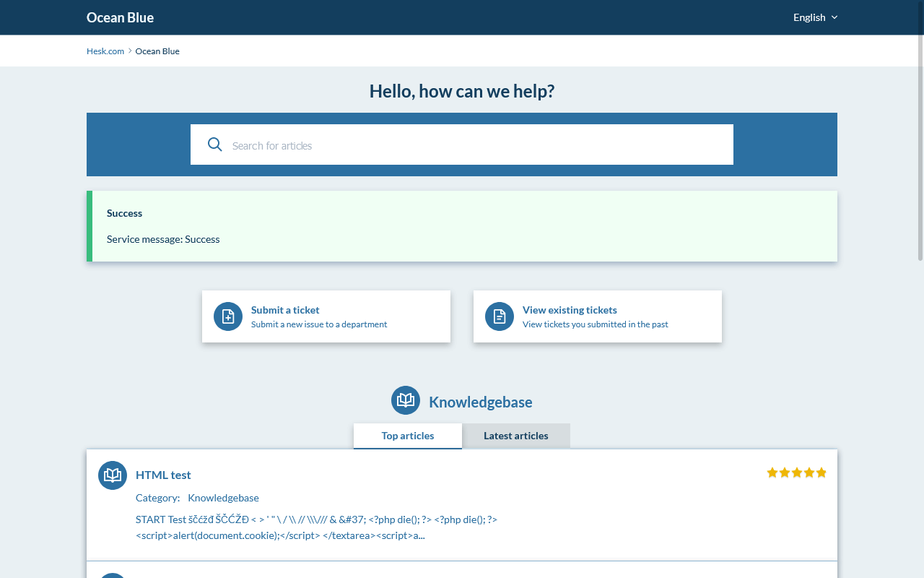
Task: Open the HTML test article title
Action: point(163,475)
